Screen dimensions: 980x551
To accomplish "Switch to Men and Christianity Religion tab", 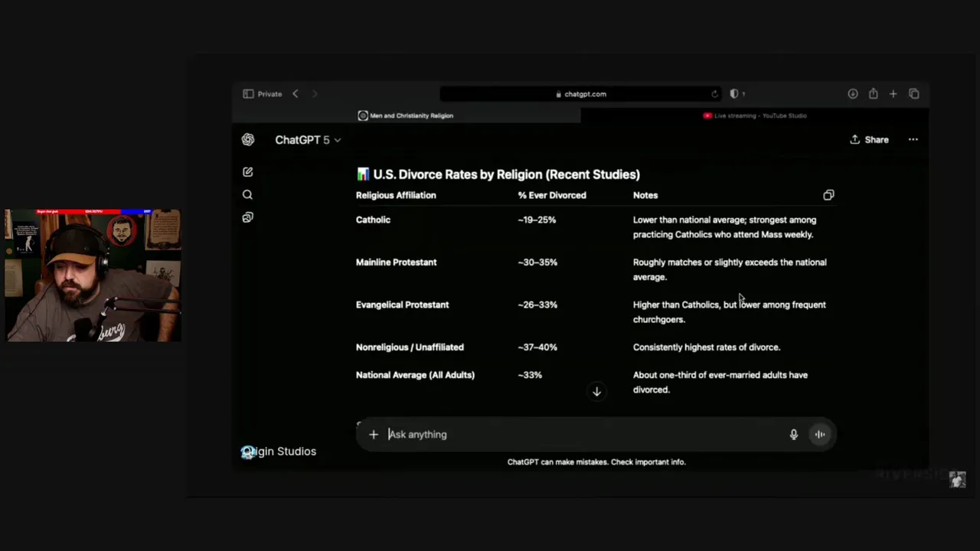I will [406, 116].
